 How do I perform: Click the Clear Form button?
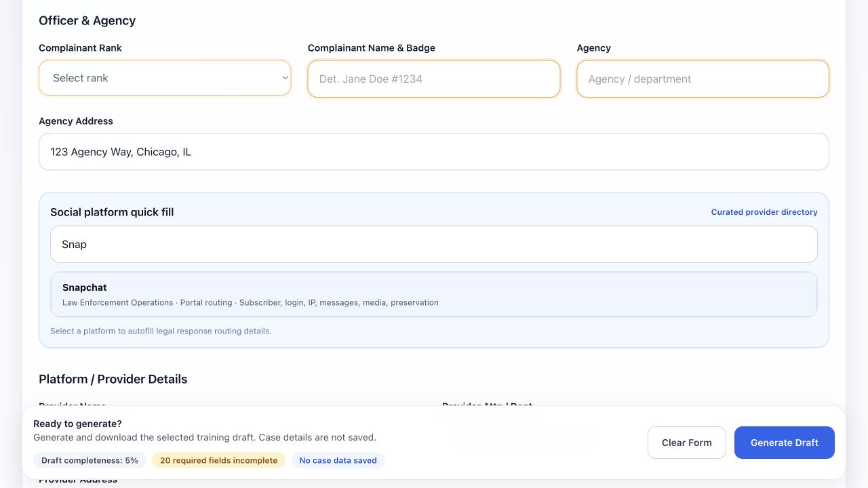687,443
